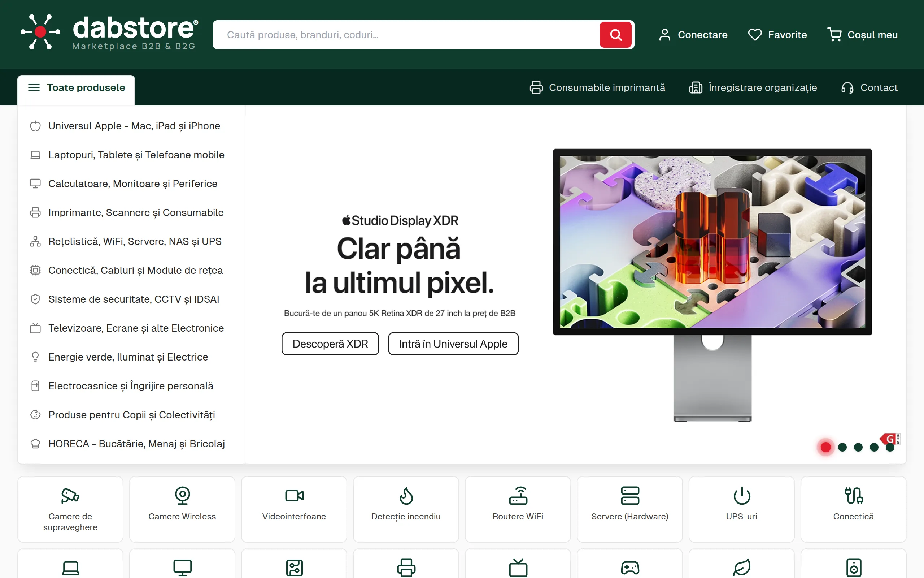Click the product search input field
Screen dimensions: 924x578
(x=406, y=35)
